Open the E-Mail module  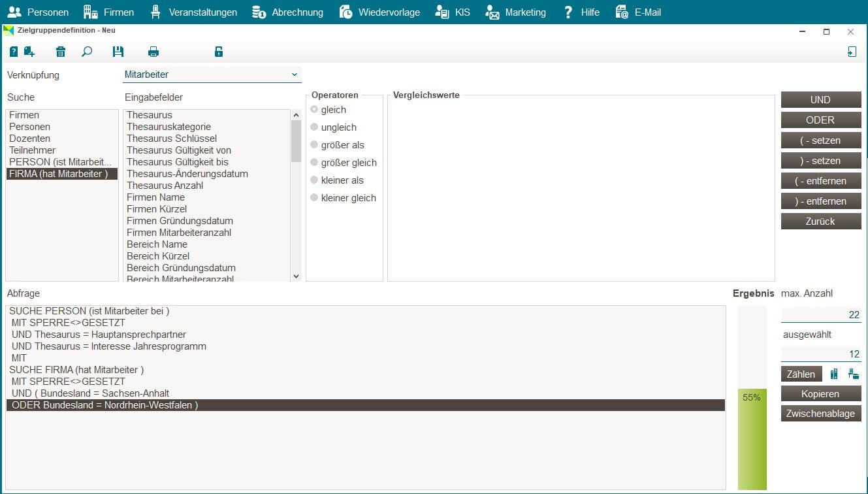638,12
